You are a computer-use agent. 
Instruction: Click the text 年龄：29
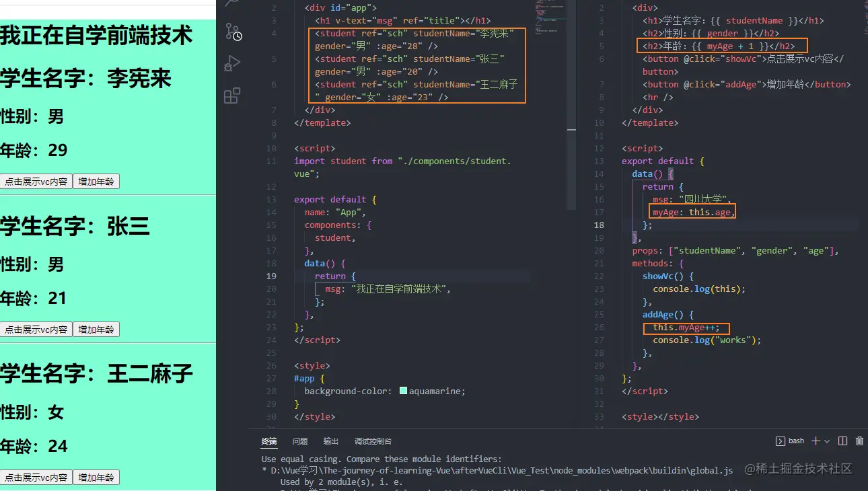click(34, 150)
